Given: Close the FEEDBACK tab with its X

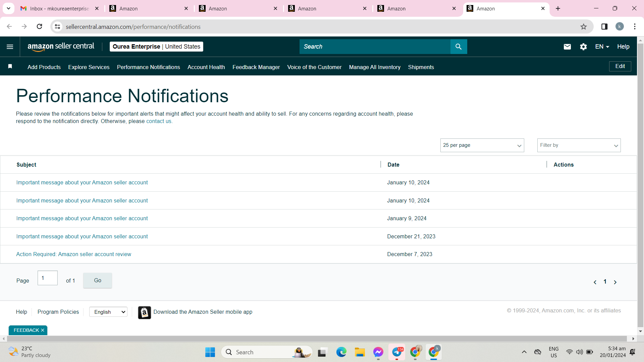Looking at the screenshot, I should pos(43,330).
